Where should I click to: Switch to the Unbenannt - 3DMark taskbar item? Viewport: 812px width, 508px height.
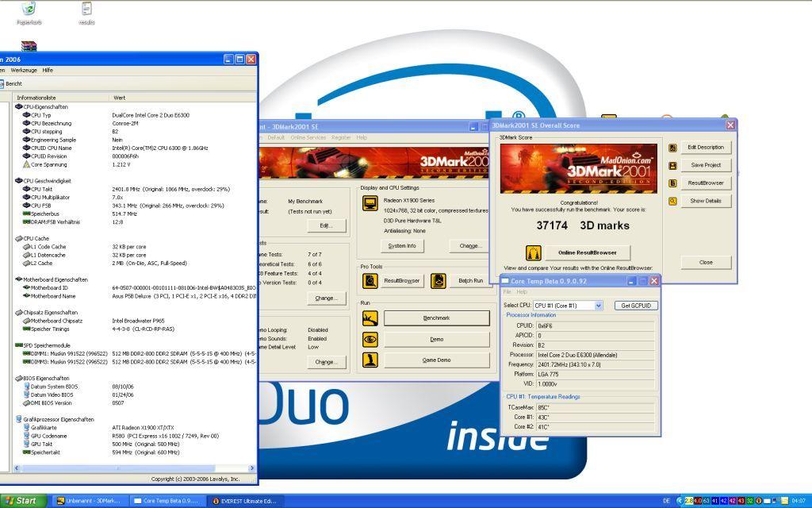point(89,501)
